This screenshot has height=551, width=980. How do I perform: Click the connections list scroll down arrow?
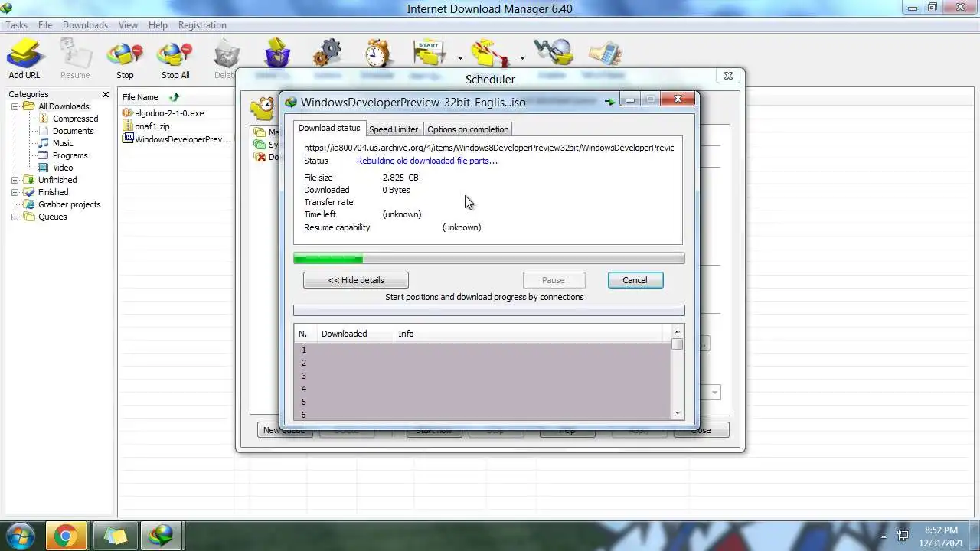(x=677, y=414)
